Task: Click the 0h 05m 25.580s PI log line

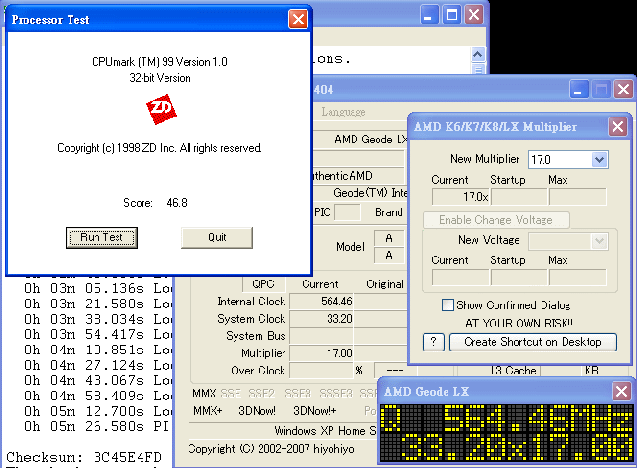Action: click(x=96, y=426)
